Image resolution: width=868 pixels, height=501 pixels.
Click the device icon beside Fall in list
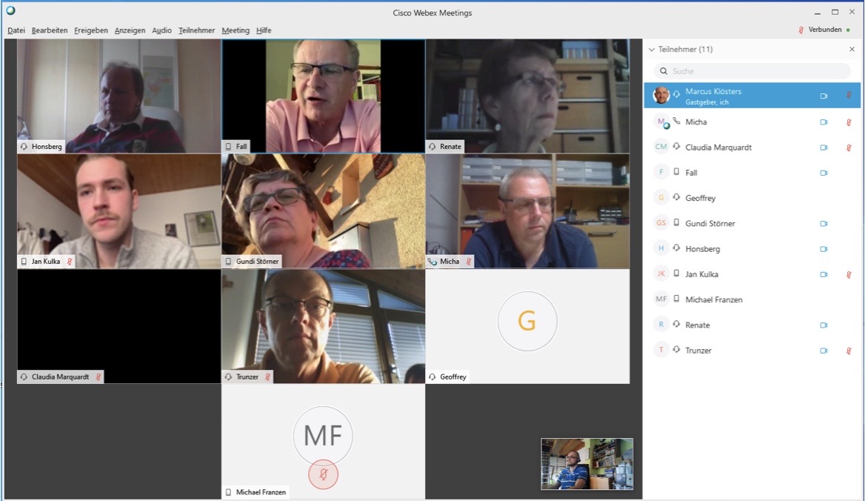[676, 173]
